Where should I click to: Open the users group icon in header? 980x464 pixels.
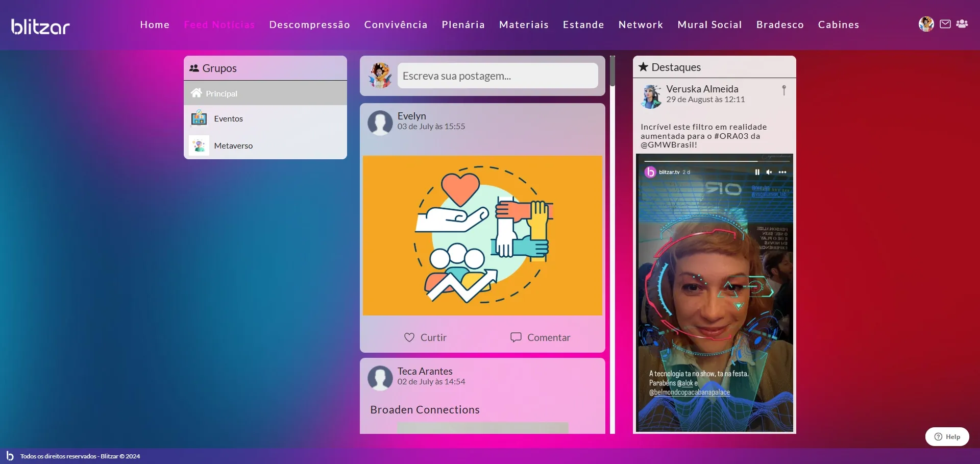click(962, 24)
